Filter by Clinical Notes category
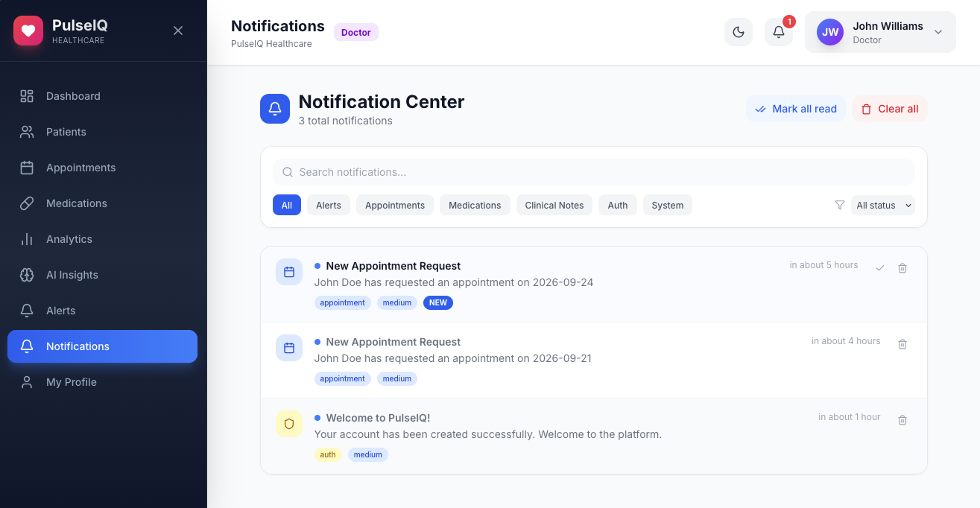The image size is (980, 508). (x=554, y=205)
